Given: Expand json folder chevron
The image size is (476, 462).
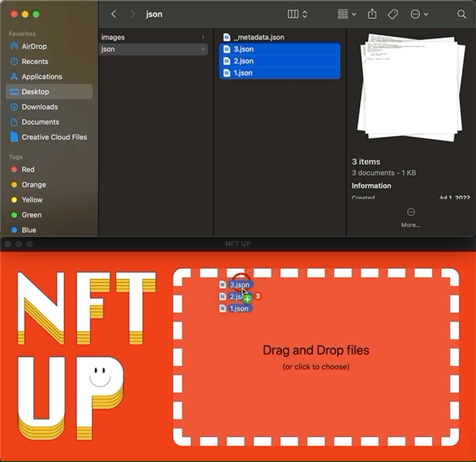Looking at the screenshot, I should 203,49.
